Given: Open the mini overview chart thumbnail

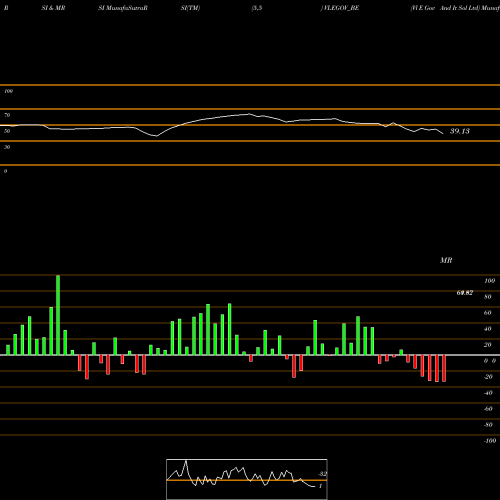Looking at the screenshot, I should coord(247,479).
